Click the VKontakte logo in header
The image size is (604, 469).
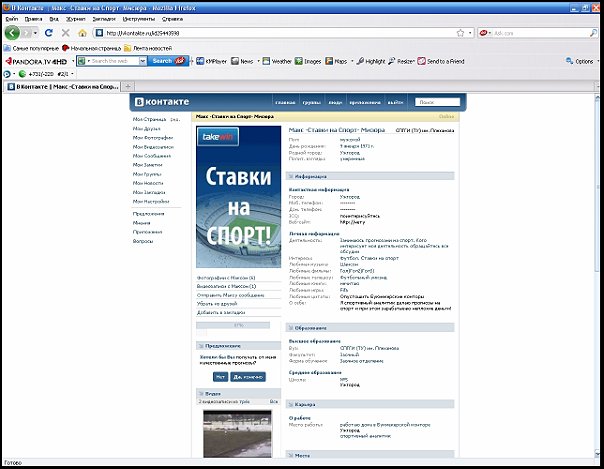point(158,102)
